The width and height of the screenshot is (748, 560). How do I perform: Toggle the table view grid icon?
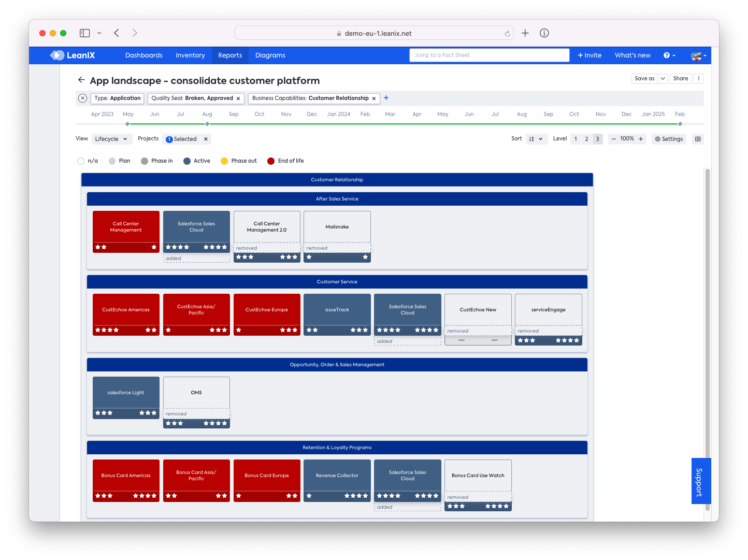[x=698, y=139]
